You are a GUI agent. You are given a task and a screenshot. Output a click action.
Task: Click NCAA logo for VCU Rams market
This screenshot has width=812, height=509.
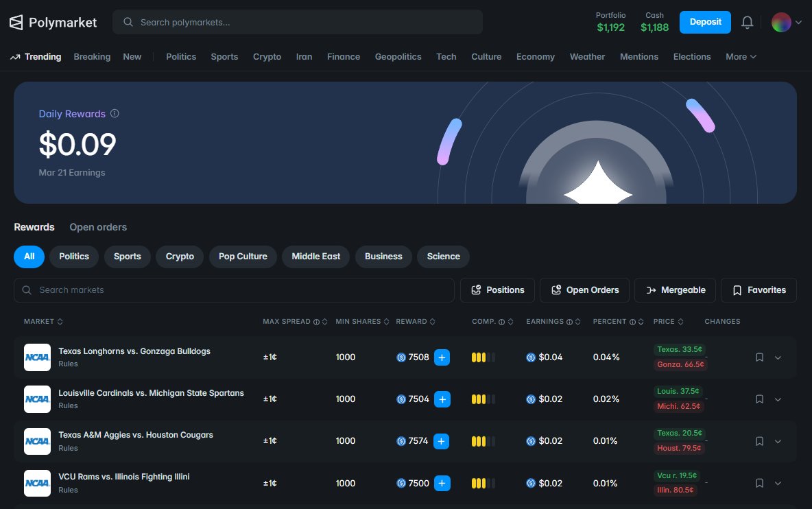[37, 483]
